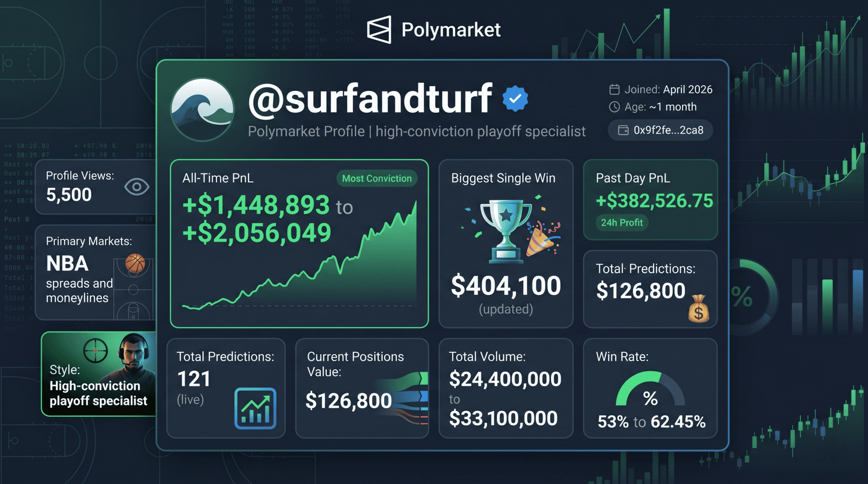The width and height of the screenshot is (868, 484).
Task: Click the blue verified checkmark badge
Action: point(515,99)
